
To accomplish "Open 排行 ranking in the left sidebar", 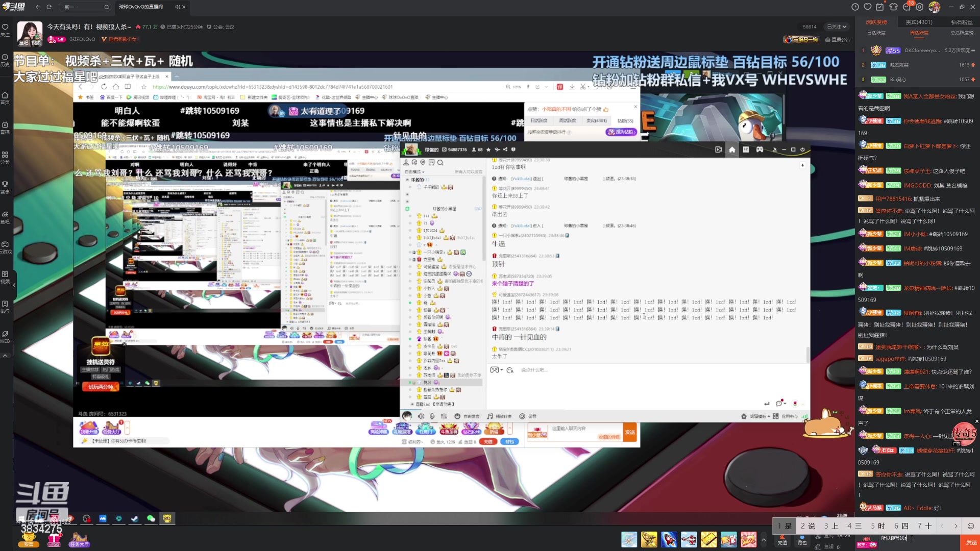I will (x=5, y=307).
